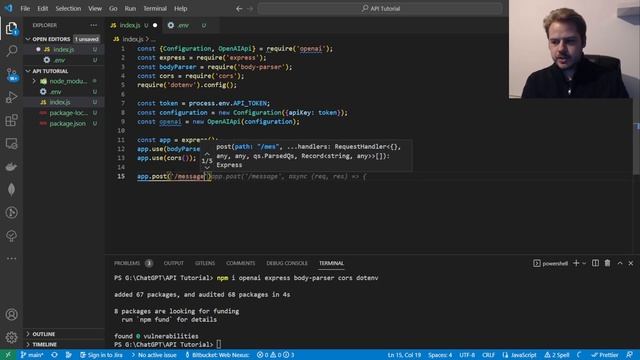
Task: Go back with the left arrow
Action: coord(239,8)
